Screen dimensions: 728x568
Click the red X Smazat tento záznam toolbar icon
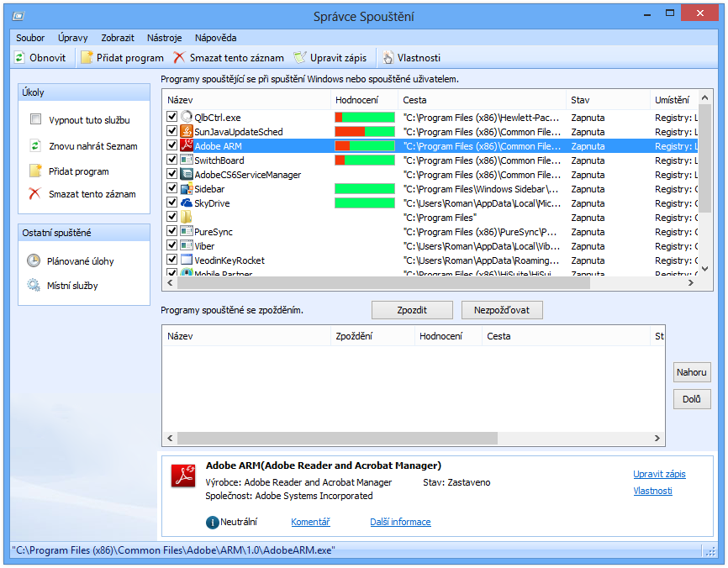point(179,57)
